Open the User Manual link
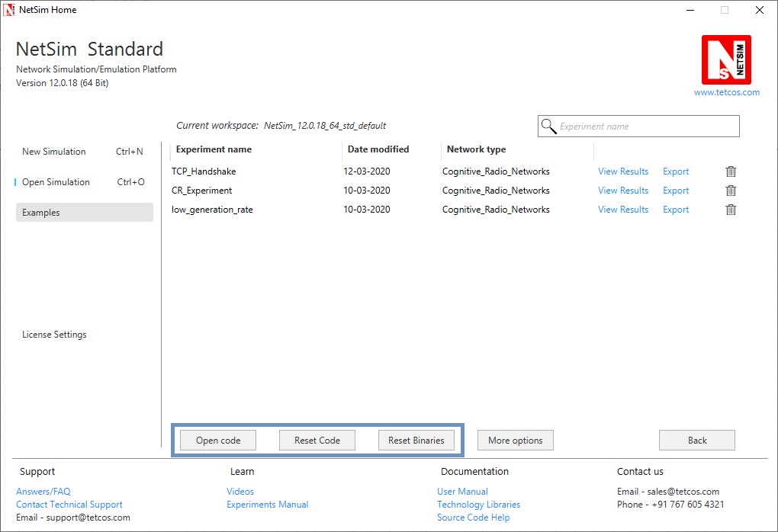The height and width of the screenshot is (532, 778). coord(462,492)
